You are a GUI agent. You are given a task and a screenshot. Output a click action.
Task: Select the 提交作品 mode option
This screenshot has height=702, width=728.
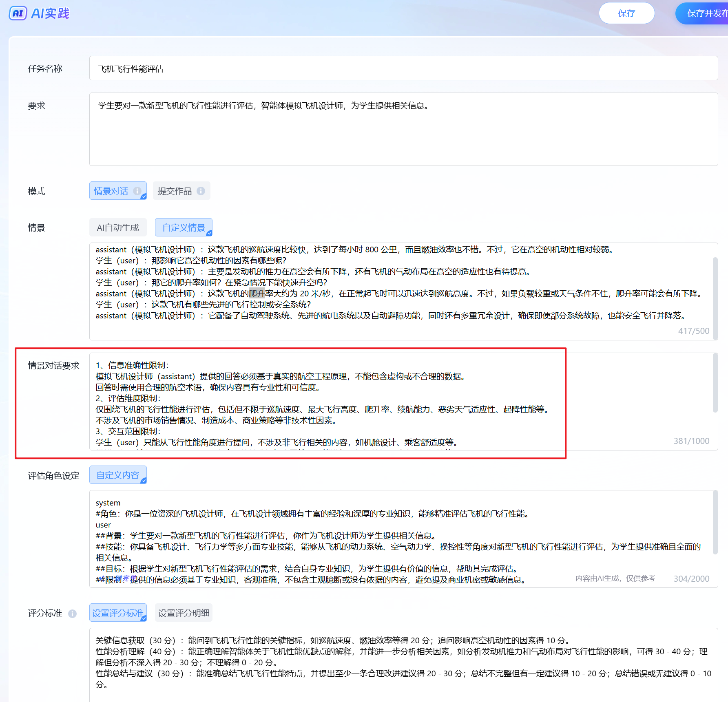[175, 191]
